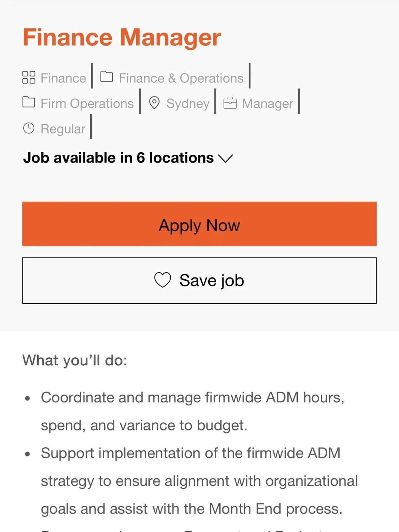This screenshot has width=399, height=532.
Task: Click the "What you'll do:" heading
Action: coord(75,360)
